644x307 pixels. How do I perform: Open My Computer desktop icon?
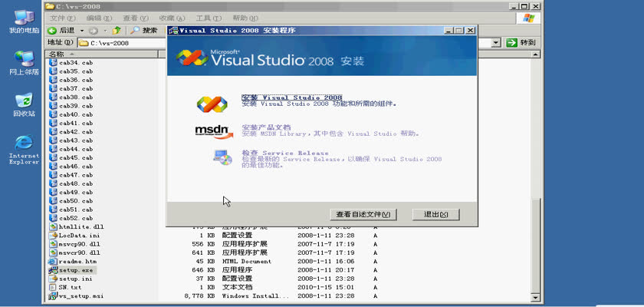coord(24,21)
